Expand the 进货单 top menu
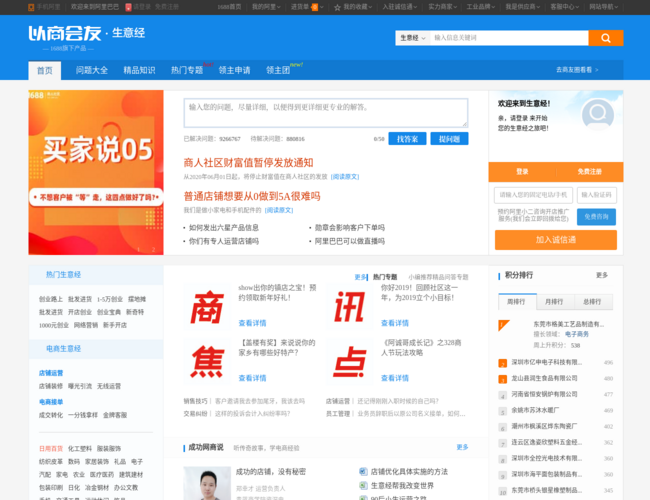Viewport: 650px width, 500px height. coord(307,7)
